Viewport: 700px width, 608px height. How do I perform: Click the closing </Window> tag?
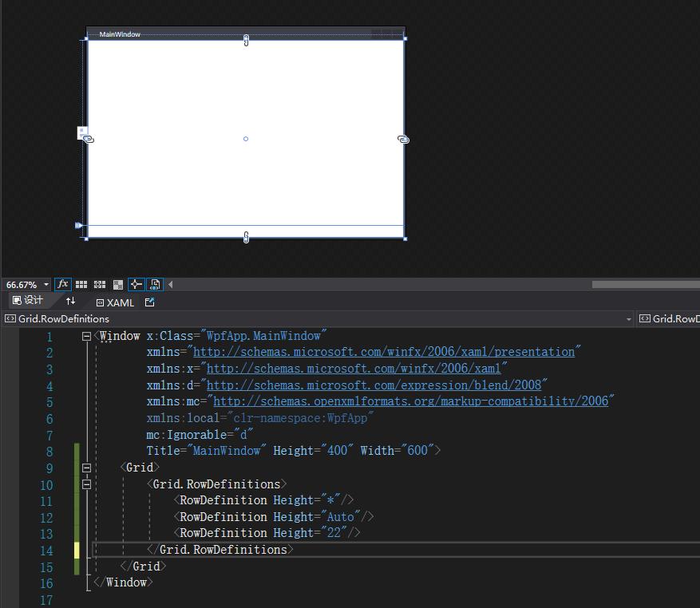tap(123, 582)
